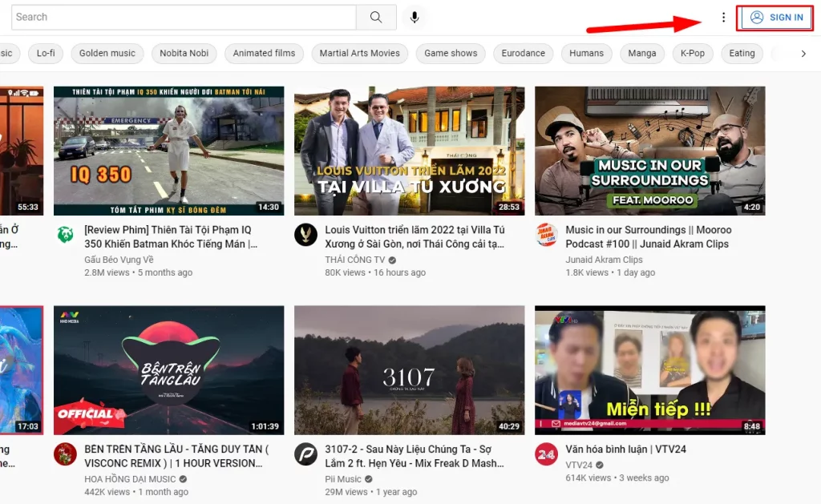Click Gấu Béo Vụng Về channel avatar
821x504 pixels.
66,235
